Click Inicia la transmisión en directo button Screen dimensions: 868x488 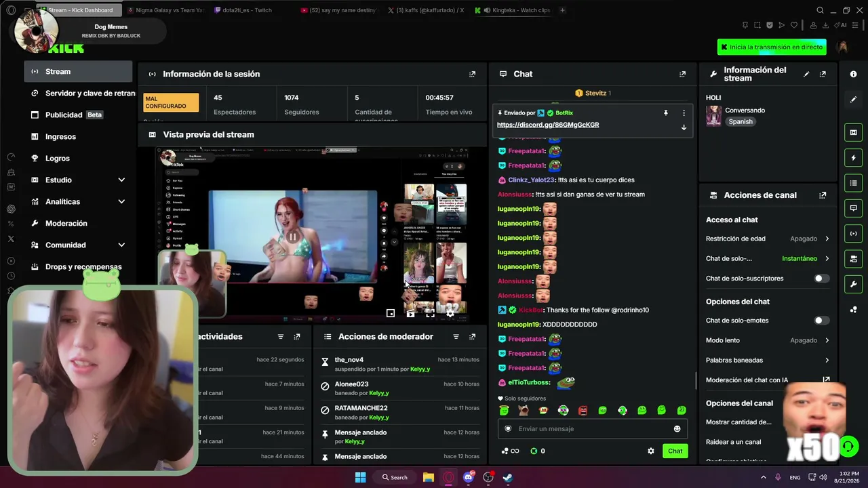[x=772, y=47]
